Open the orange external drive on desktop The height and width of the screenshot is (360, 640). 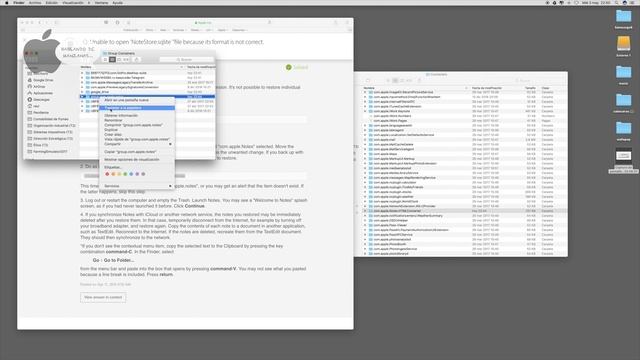(623, 43)
